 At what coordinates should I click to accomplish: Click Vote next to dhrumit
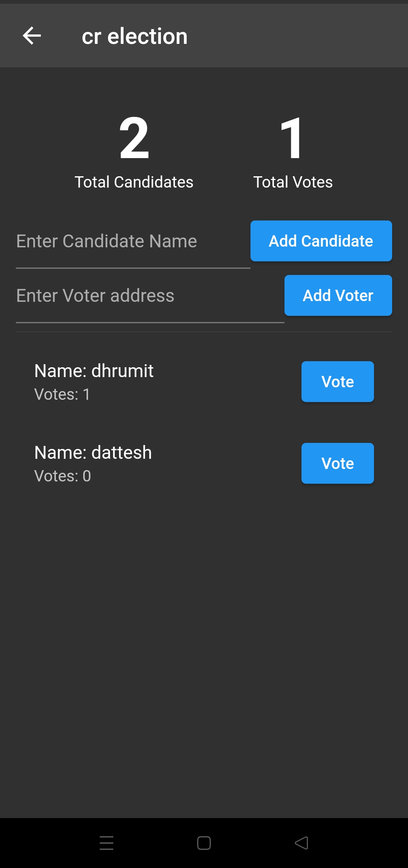point(337,382)
